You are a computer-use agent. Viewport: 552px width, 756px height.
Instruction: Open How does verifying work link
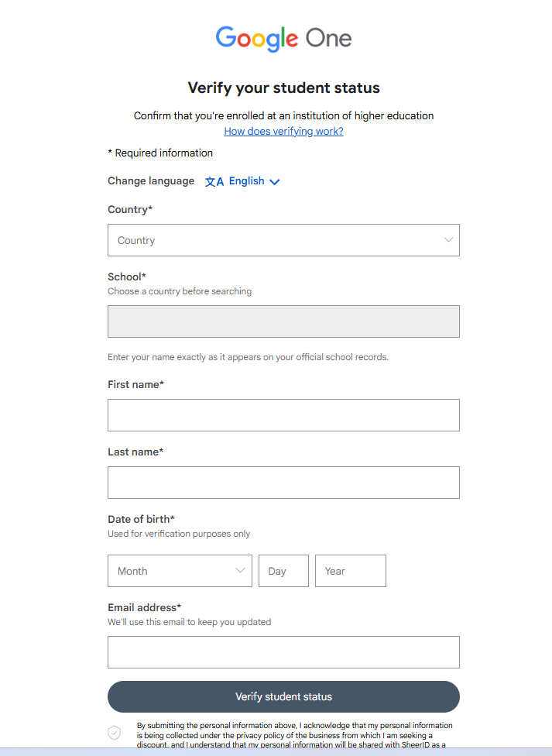point(283,131)
